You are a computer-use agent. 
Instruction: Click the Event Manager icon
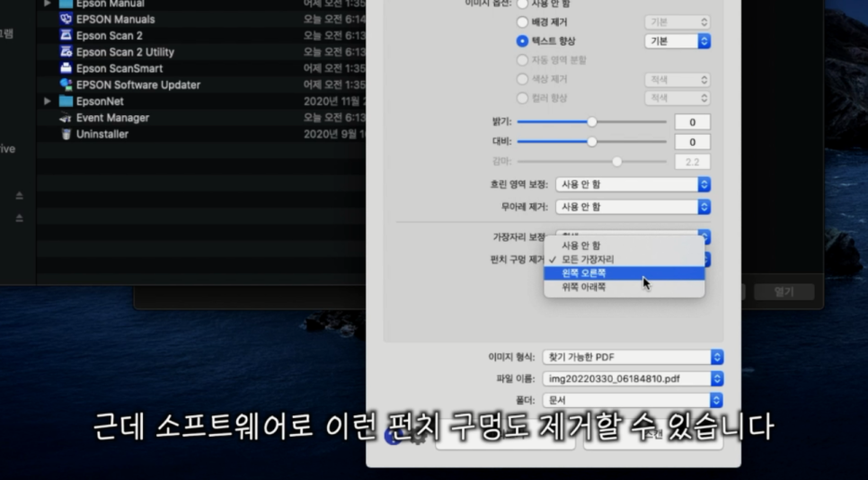point(66,118)
